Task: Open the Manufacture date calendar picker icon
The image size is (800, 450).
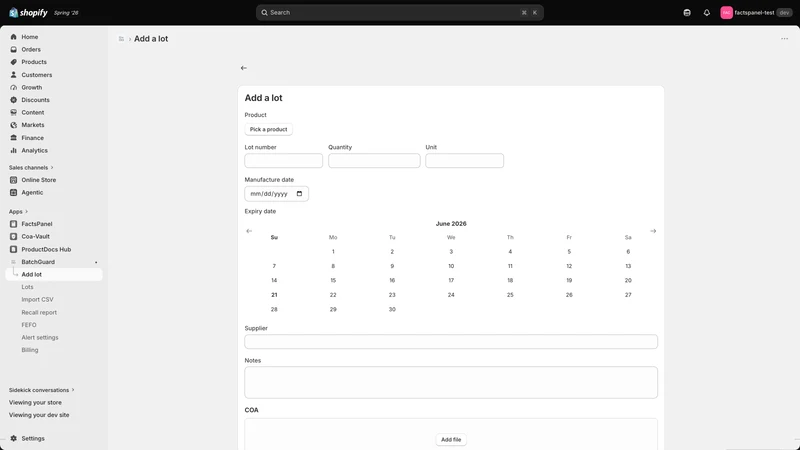Action: (299, 194)
